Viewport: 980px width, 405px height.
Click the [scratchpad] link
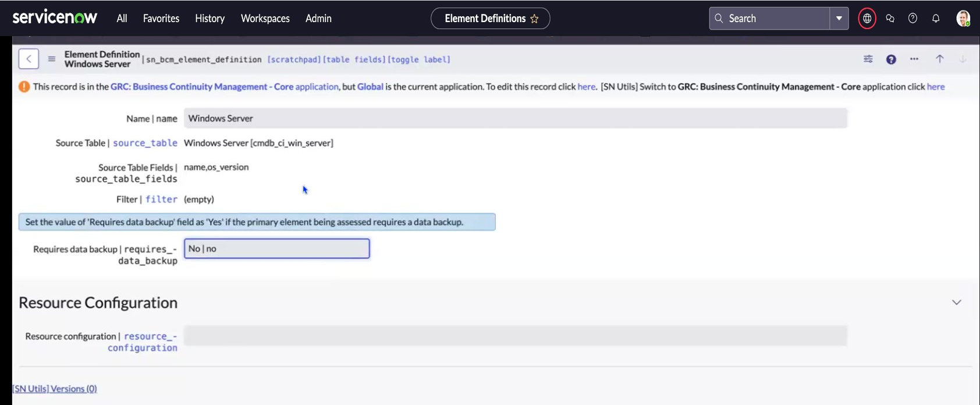pos(294,59)
